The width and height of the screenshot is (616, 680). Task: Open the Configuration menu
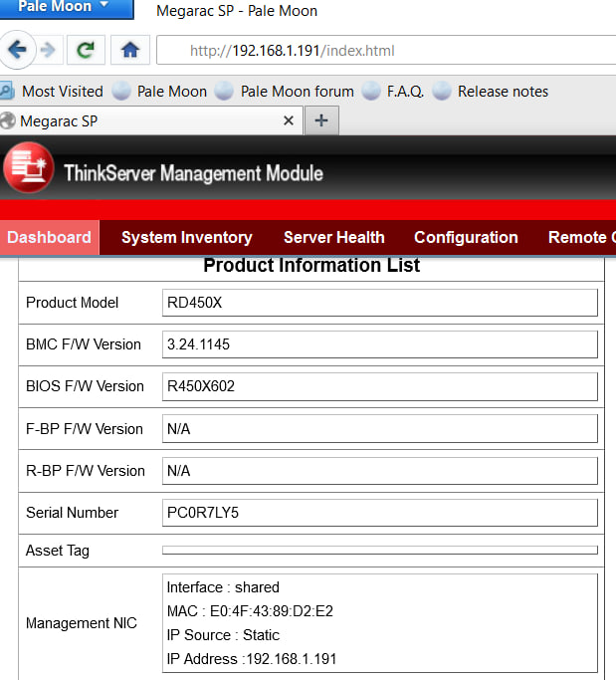[x=466, y=237]
